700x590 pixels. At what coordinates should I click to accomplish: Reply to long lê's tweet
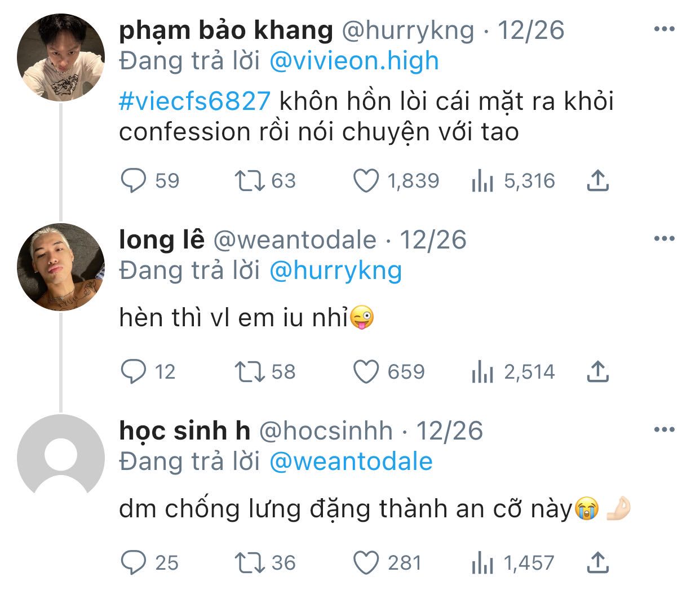coord(134,372)
